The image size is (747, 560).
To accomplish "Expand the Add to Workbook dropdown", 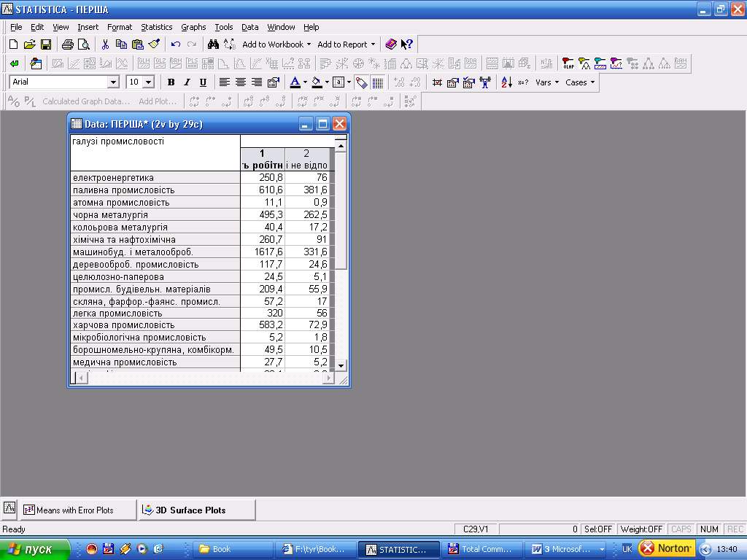I will coord(309,44).
